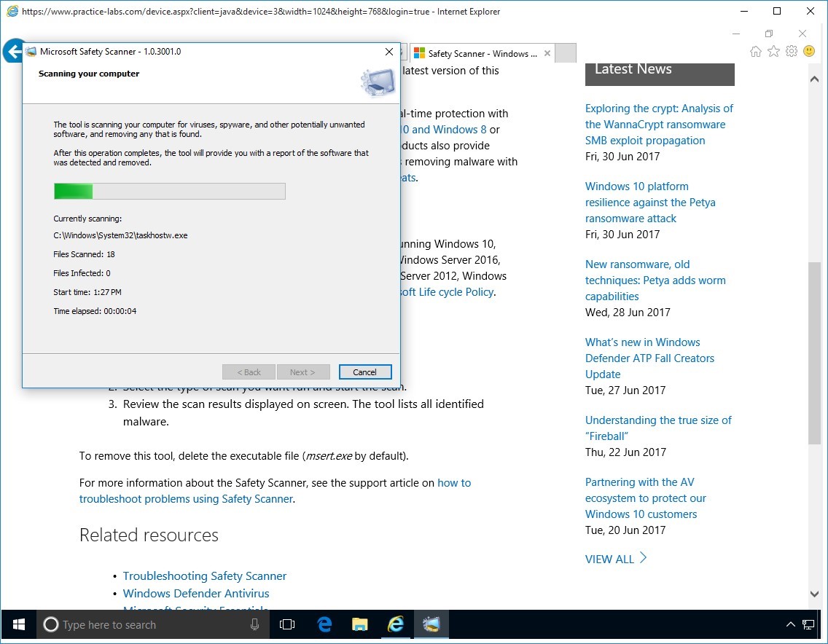
Task: Open how to troubleshoot problems link
Action: tap(275, 491)
